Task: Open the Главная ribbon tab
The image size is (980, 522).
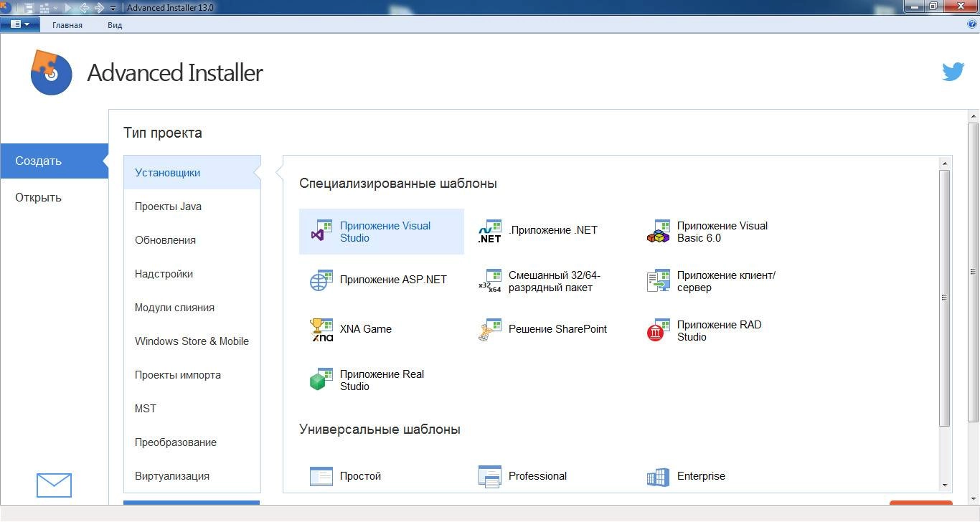Action: 67,25
